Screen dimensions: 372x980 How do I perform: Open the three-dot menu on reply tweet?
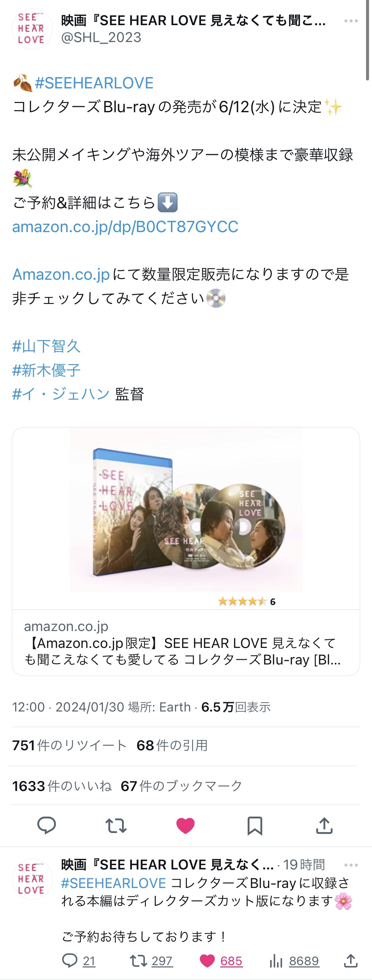point(351,865)
